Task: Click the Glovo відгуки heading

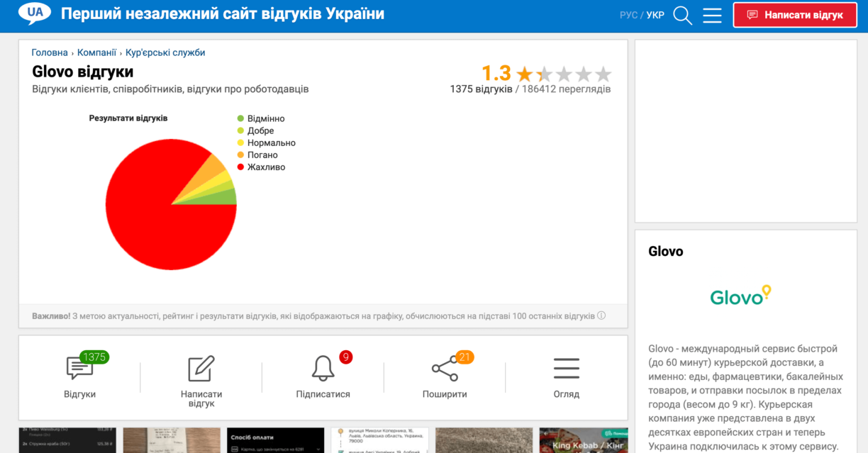Action: (83, 72)
